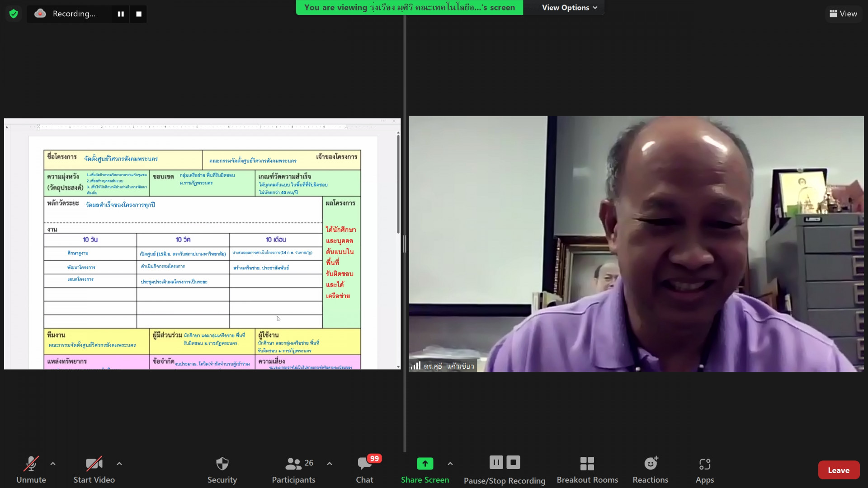Open the Apps panel
Screen dimensions: 868x488
705,470
